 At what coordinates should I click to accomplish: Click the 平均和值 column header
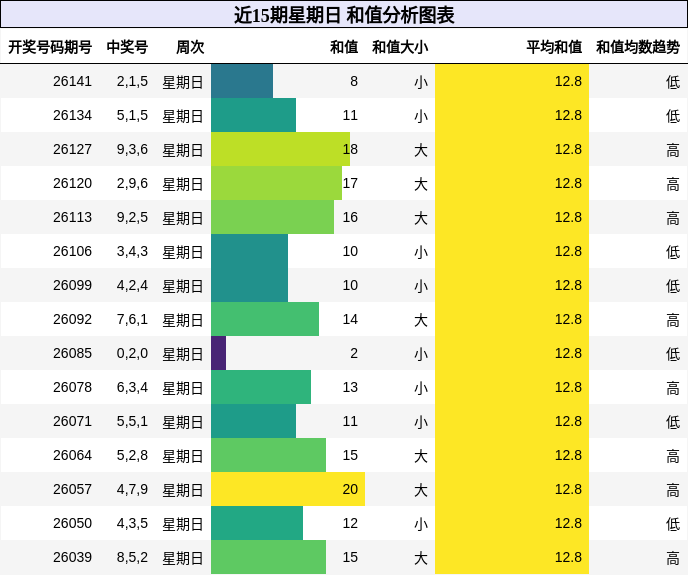coord(554,47)
